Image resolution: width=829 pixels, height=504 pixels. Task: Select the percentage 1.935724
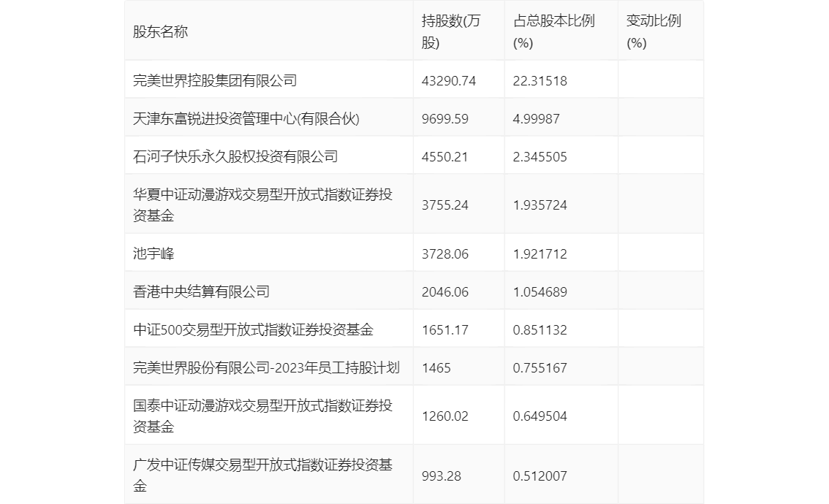coord(540,205)
